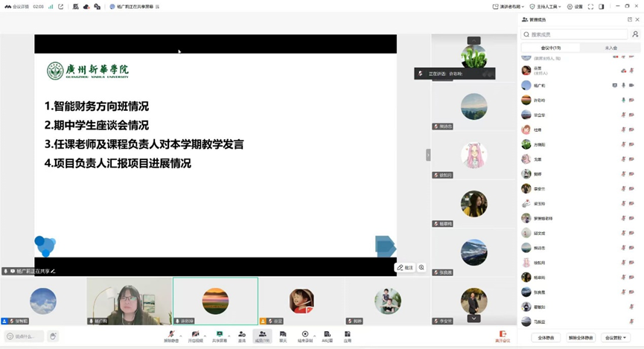Open the 邀请 invite icon
Image resolution: width=644 pixels, height=349 pixels.
[242, 334]
